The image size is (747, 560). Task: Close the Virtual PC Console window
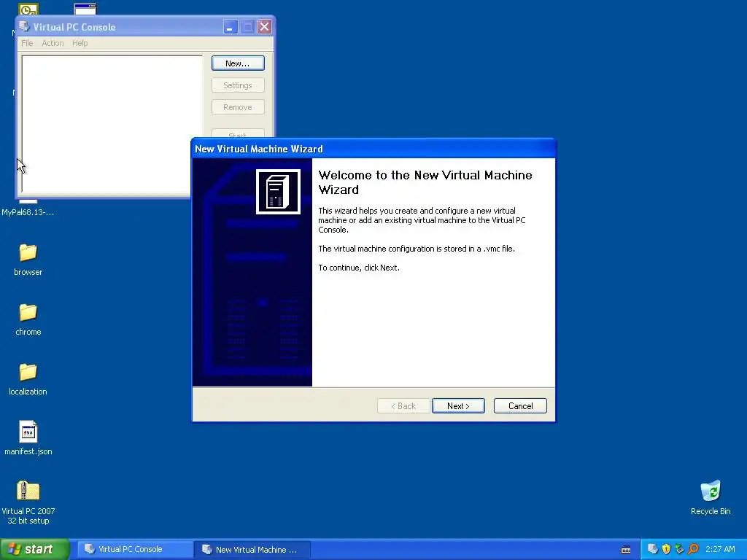[264, 27]
